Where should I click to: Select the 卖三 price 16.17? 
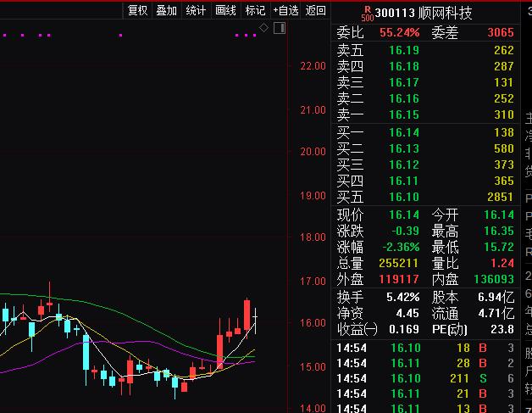(x=404, y=82)
